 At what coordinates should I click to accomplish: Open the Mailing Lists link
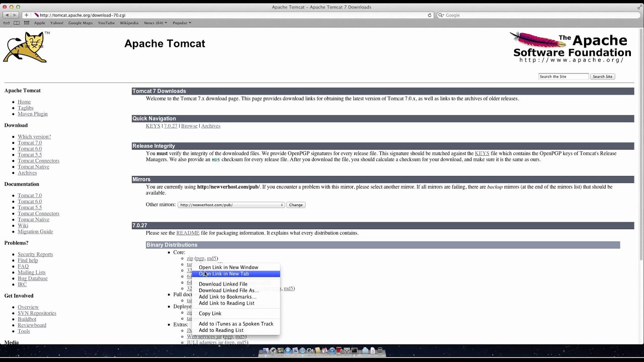tap(31, 273)
